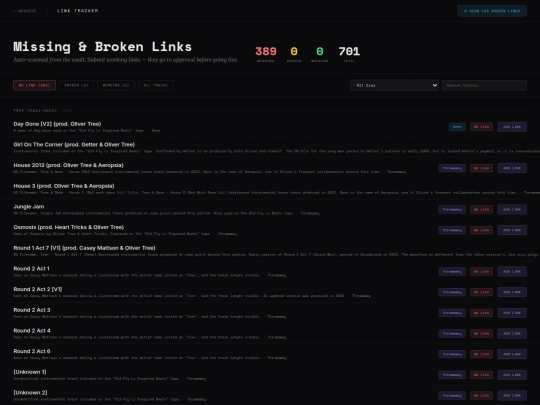Click the 389 missing count
The height and width of the screenshot is (405, 540).
tap(266, 51)
